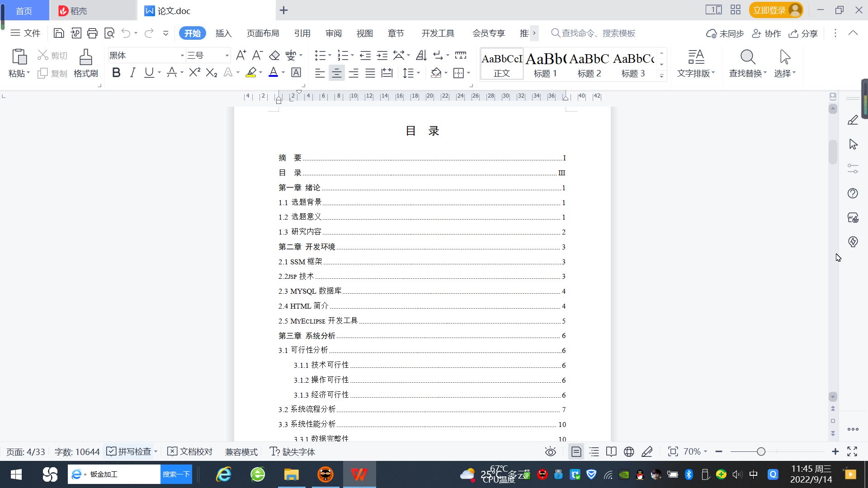The image size is (868, 488).
Task: Click the 立即登录 login button
Action: (x=769, y=10)
